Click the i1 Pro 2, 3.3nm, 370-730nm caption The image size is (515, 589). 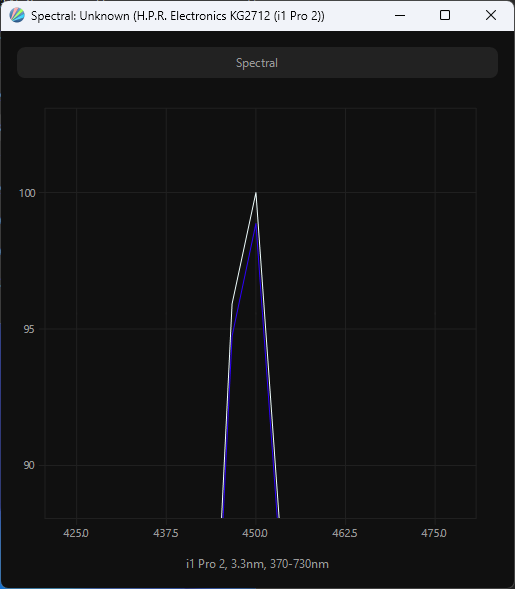257,564
